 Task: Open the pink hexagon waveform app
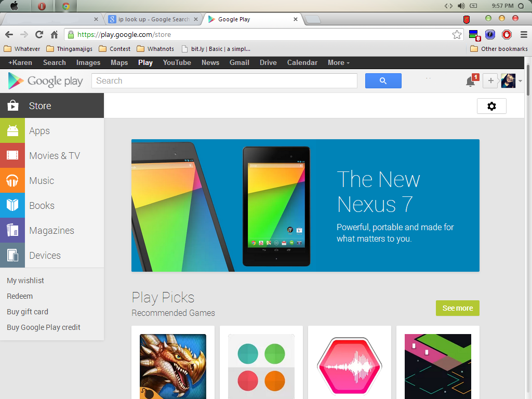[350, 366]
